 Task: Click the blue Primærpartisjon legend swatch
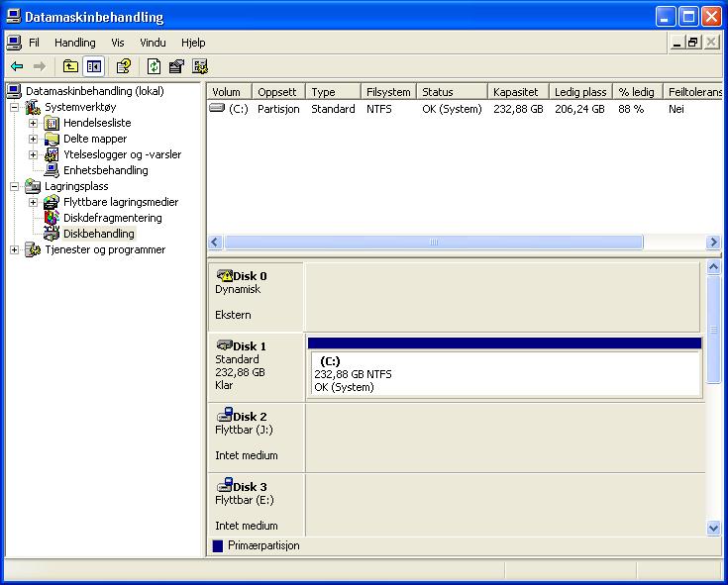click(x=218, y=545)
